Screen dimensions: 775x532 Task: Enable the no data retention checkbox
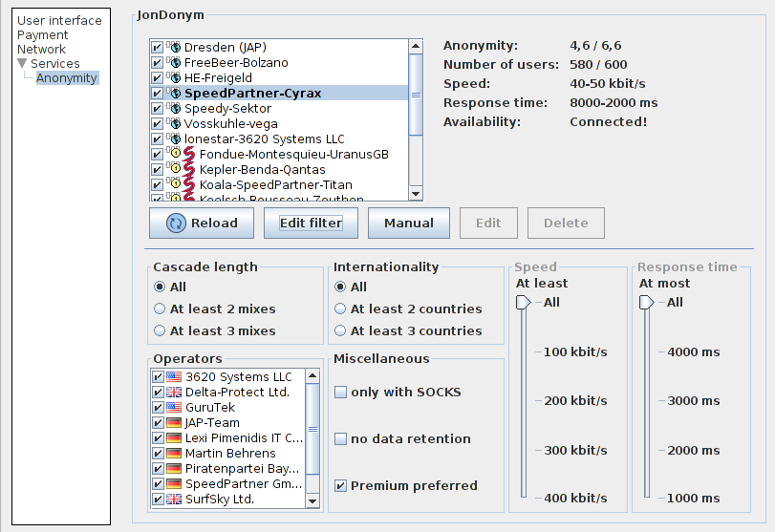tap(340, 439)
